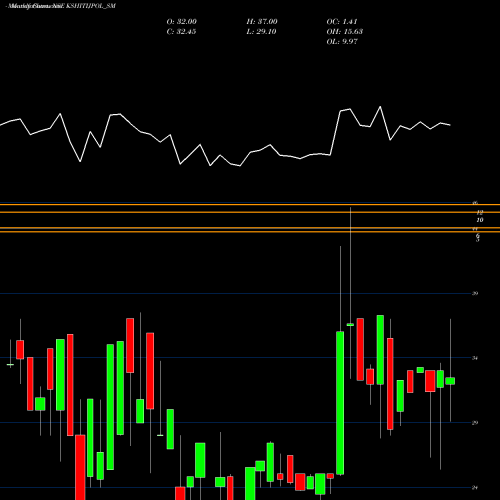Click the 29 price axis label
The width and height of the screenshot is (500, 500).
(x=475, y=423)
